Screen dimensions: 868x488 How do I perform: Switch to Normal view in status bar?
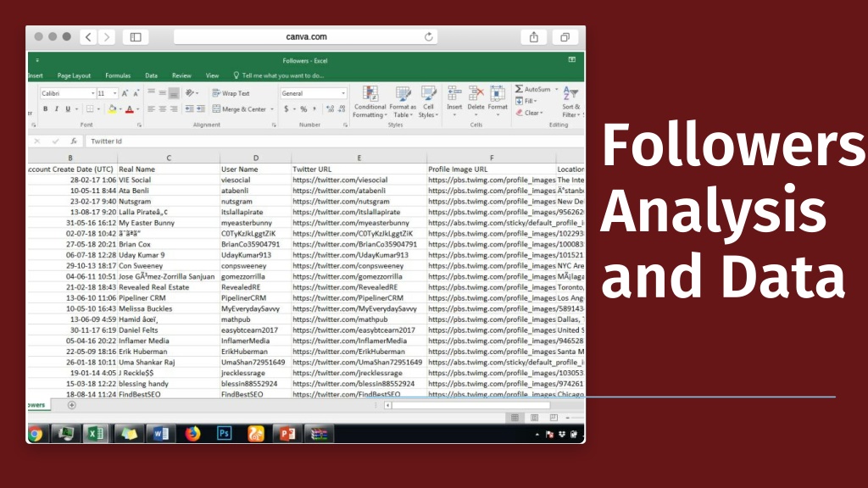tap(515, 418)
